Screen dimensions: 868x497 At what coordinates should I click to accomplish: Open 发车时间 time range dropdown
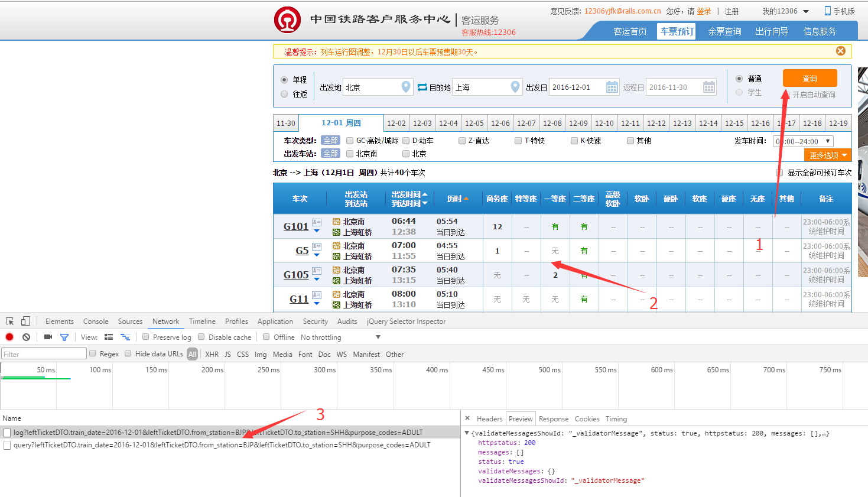pyautogui.click(x=803, y=141)
